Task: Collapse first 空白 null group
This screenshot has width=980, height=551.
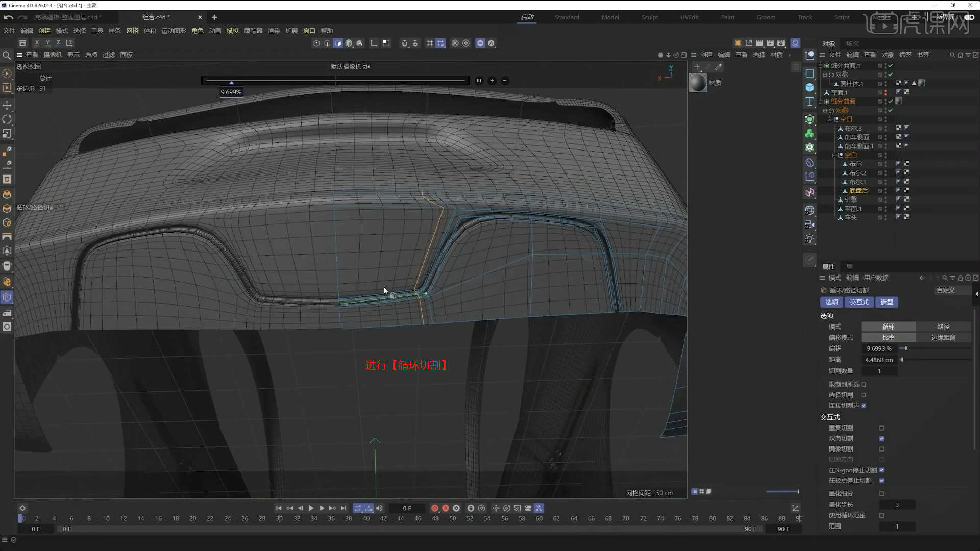Action: [x=829, y=119]
